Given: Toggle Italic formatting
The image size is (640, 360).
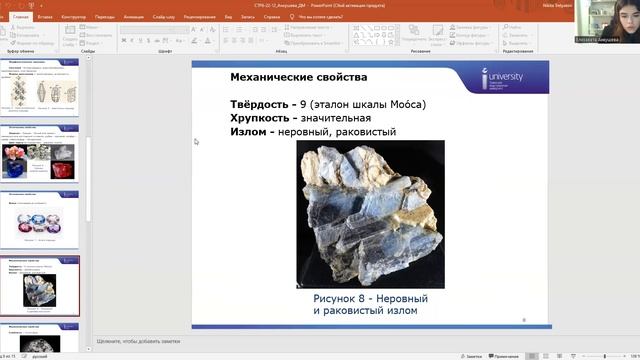Looking at the screenshot, I should click(132, 40).
